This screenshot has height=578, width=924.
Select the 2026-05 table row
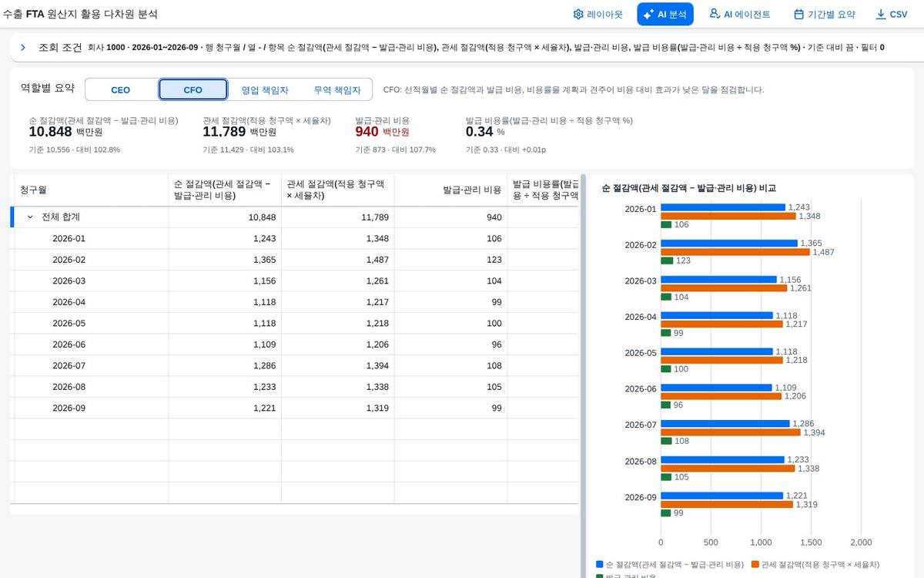point(296,323)
